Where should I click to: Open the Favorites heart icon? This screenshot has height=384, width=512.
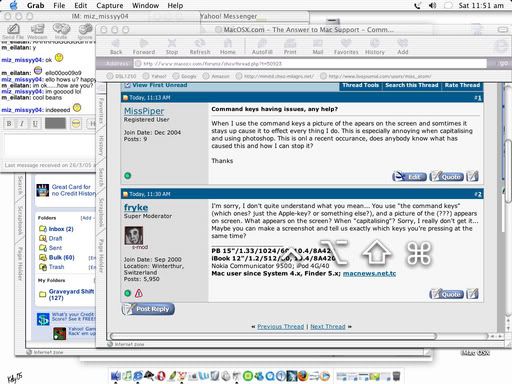346,46
